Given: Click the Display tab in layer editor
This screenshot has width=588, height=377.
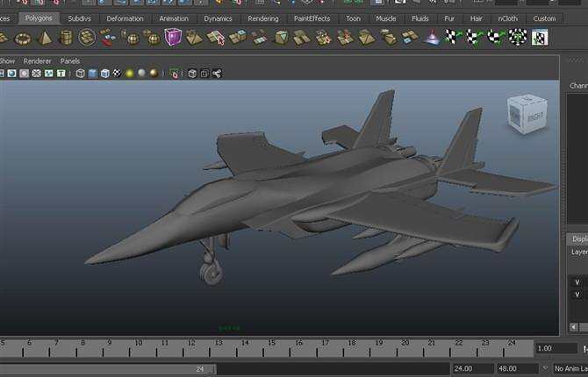Looking at the screenshot, I should pos(578,238).
